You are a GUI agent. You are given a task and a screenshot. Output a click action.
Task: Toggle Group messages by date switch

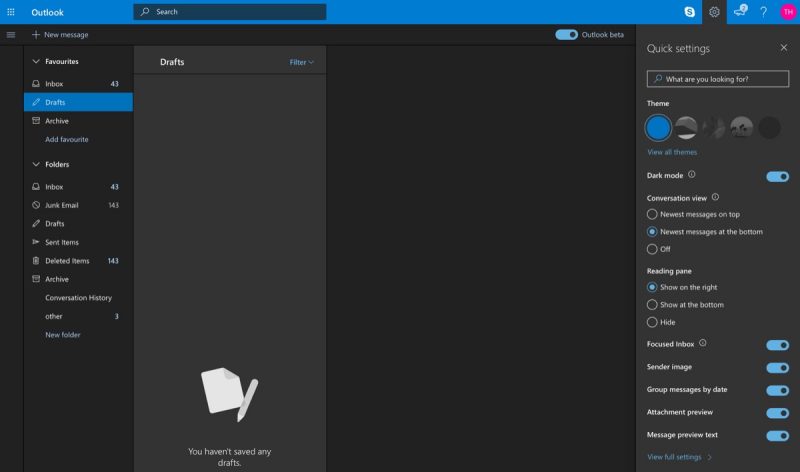point(778,390)
